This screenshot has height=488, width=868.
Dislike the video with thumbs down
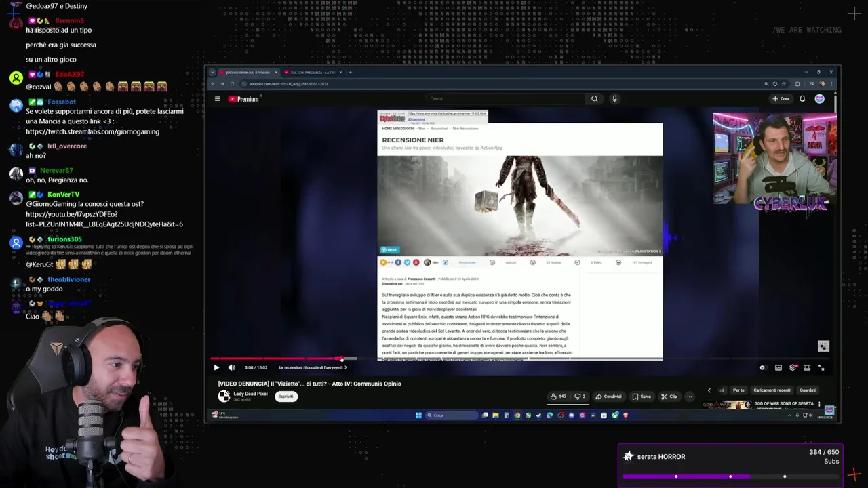click(x=580, y=396)
